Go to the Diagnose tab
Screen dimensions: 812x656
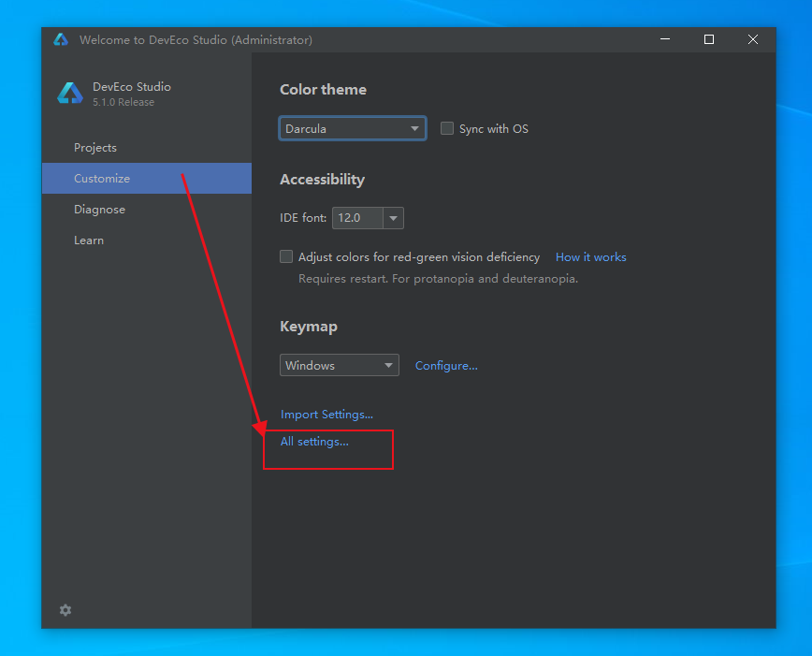(99, 210)
